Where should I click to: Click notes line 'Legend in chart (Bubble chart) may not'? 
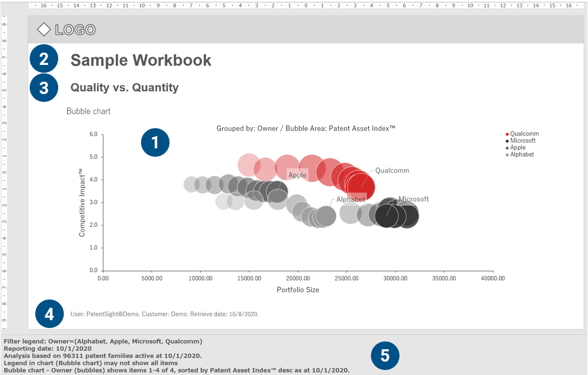click(91, 363)
